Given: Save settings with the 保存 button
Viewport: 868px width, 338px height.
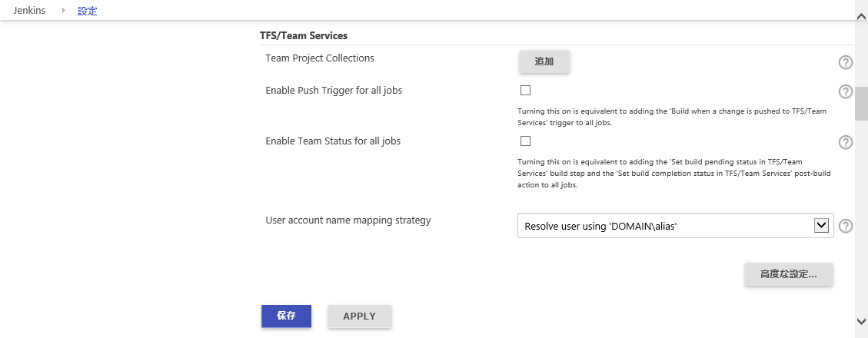Looking at the screenshot, I should tap(286, 316).
